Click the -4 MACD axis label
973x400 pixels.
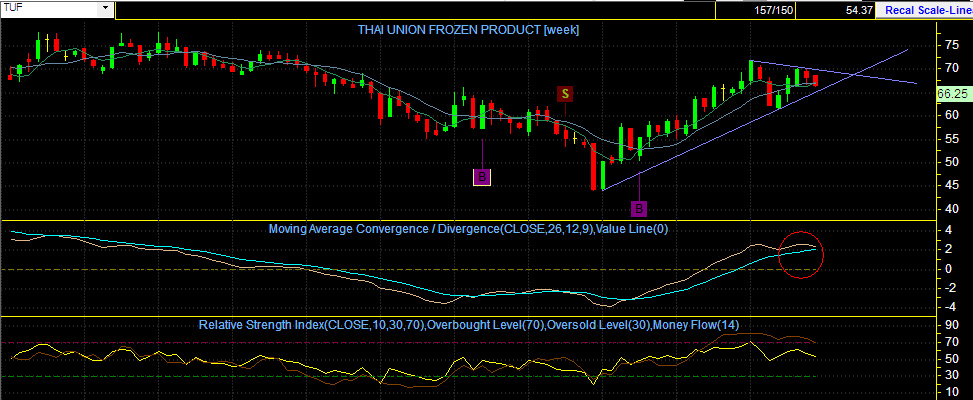[950, 306]
